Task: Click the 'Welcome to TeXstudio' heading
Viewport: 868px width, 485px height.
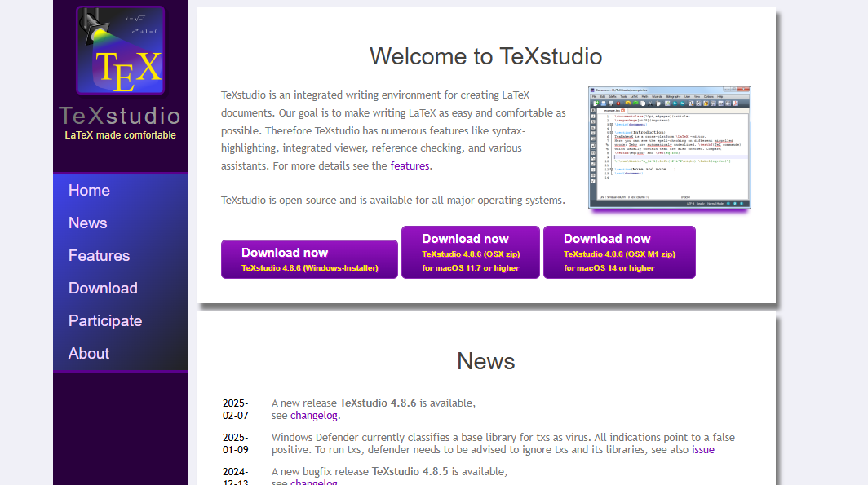Action: pyautogui.click(x=486, y=56)
